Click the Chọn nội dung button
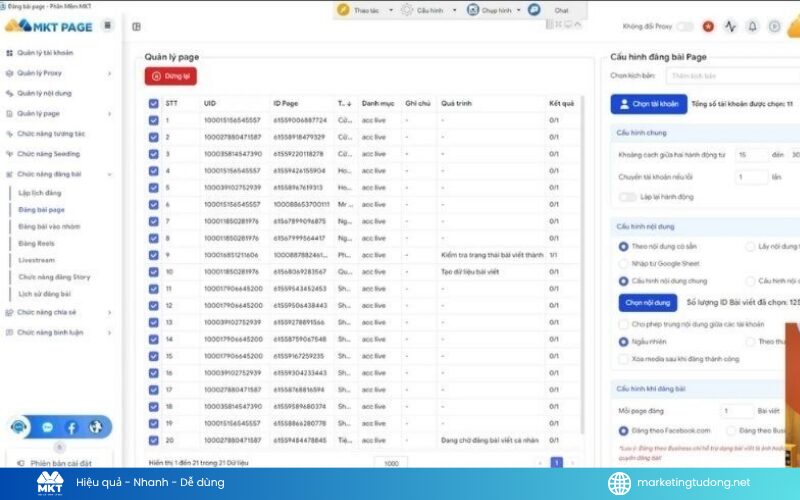The width and height of the screenshot is (800, 500). [647, 303]
